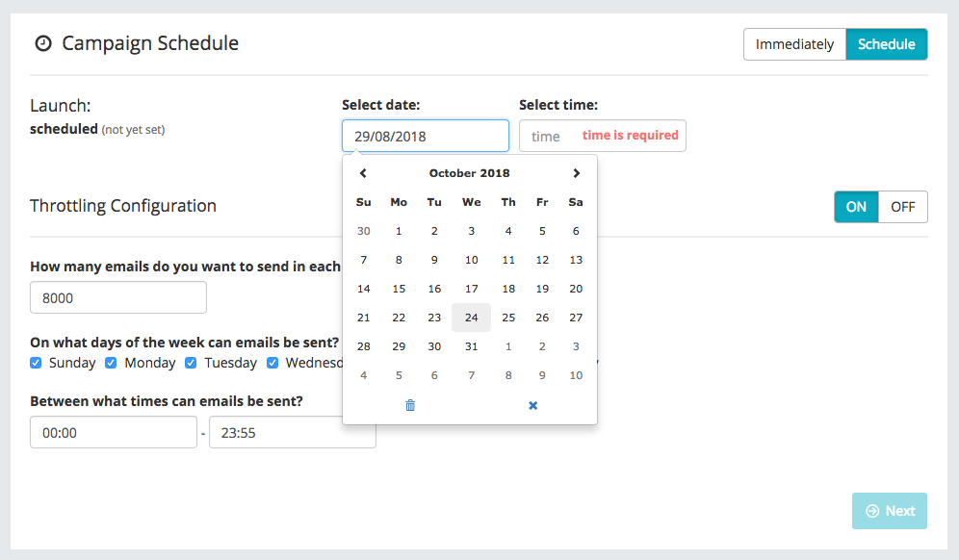Screen dimensions: 959x560
Task: Click the Next button
Action: coord(890,511)
